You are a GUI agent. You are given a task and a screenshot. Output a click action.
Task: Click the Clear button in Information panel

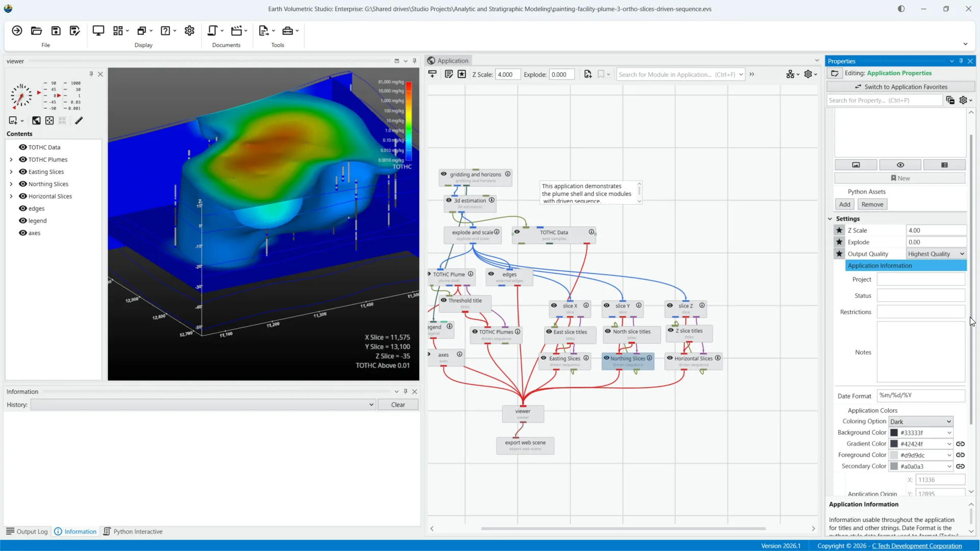(398, 405)
